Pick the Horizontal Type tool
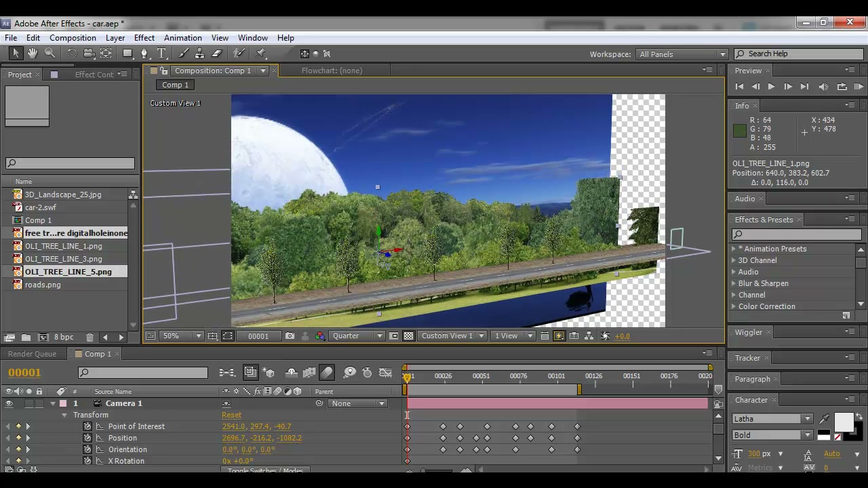The image size is (868, 488). [161, 54]
